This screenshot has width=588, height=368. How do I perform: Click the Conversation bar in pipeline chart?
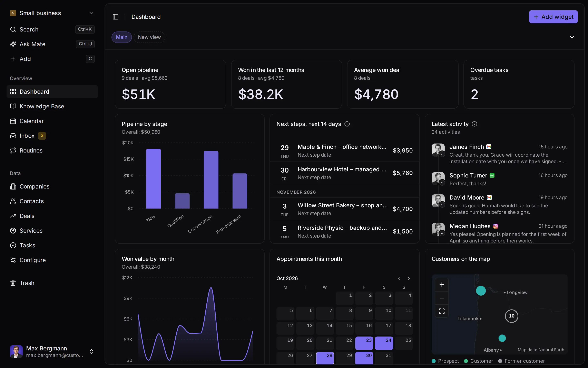(x=211, y=180)
